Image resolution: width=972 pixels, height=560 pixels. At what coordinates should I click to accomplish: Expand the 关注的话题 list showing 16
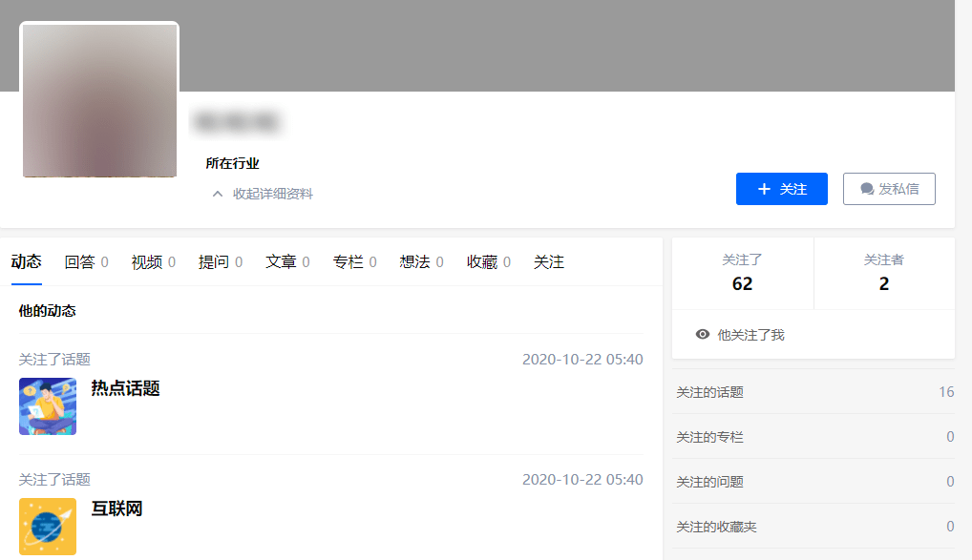[x=813, y=391]
